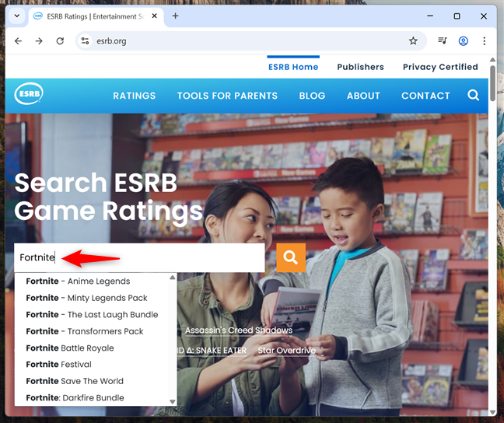The width and height of the screenshot is (504, 423).
Task: Bookmark this page with the star
Action: pyautogui.click(x=413, y=40)
